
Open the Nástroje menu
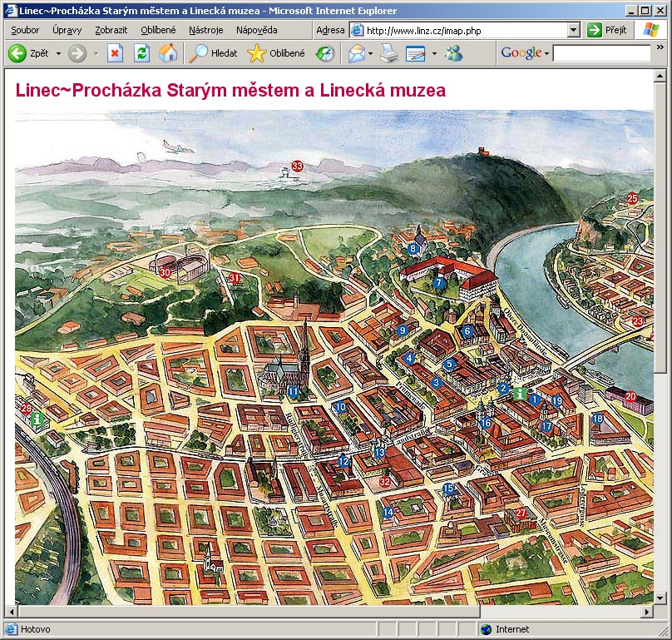coord(205,30)
